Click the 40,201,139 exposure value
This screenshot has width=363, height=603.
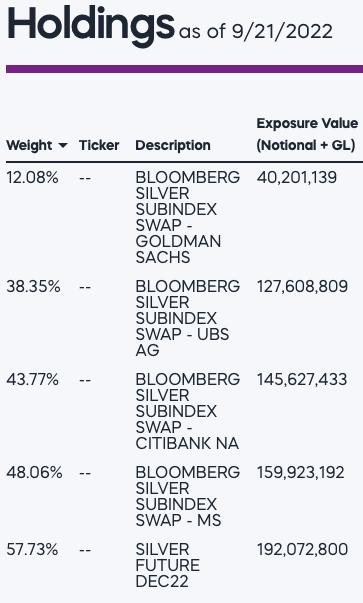pos(296,178)
